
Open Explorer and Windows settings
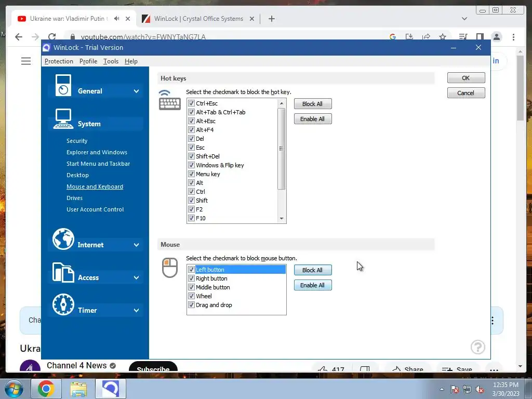tap(97, 152)
